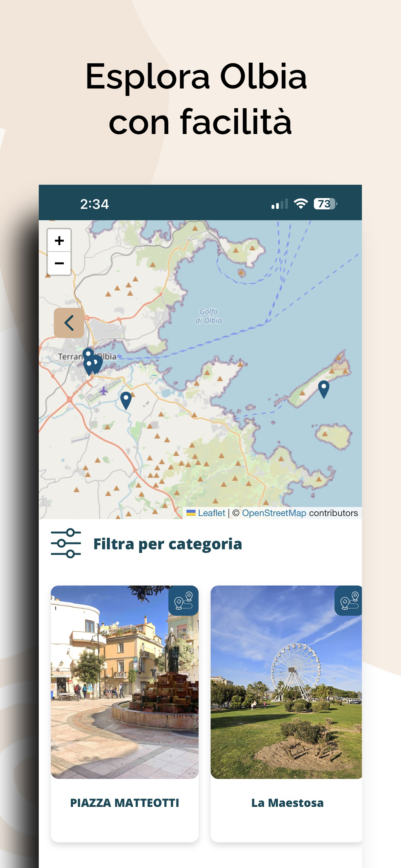Open route icon on Piazza Matteotti card
Viewport: 401px width, 868px height.
click(183, 601)
